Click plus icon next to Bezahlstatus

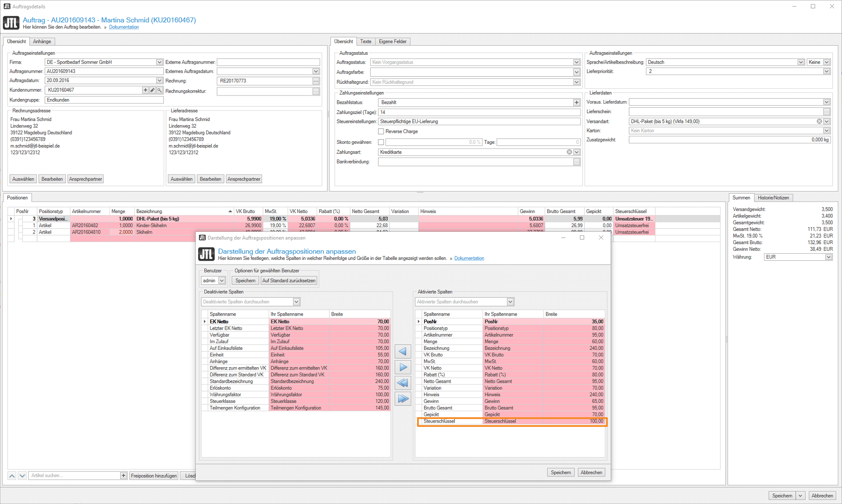[x=576, y=103]
